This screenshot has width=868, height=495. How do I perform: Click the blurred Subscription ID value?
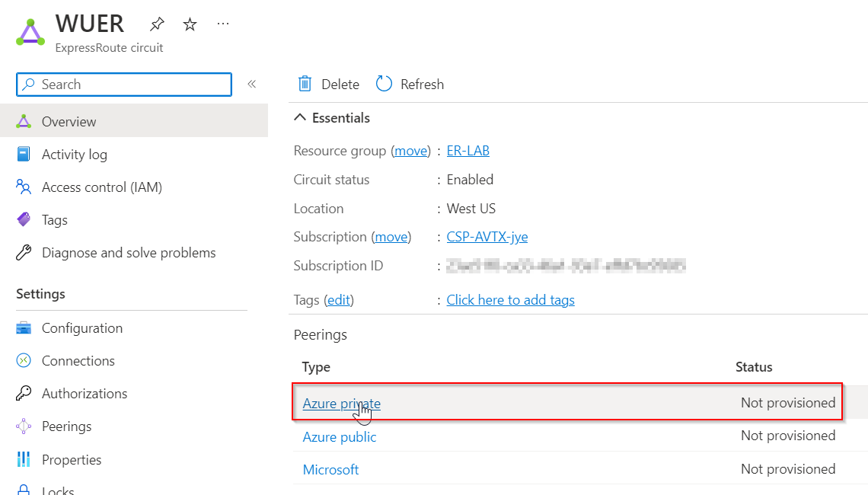click(566, 266)
